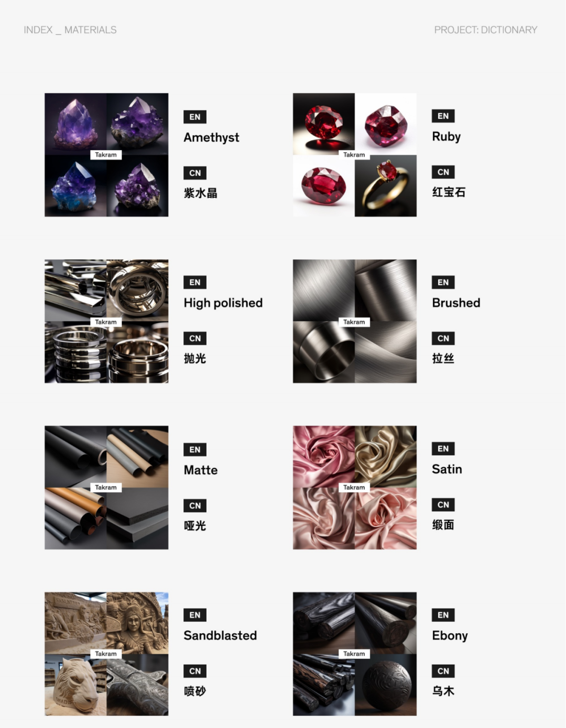Click the 乌木 Chinese term for Ebony
Viewport: 566px width, 728px height.
point(443,691)
